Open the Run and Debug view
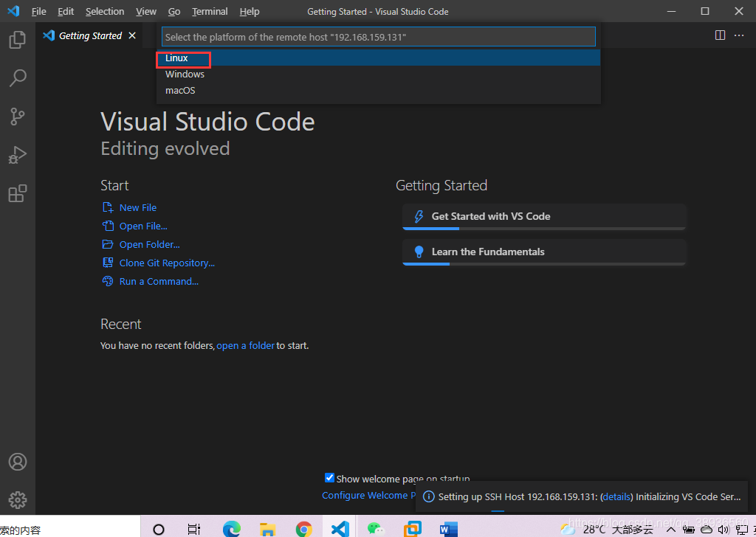 click(18, 155)
